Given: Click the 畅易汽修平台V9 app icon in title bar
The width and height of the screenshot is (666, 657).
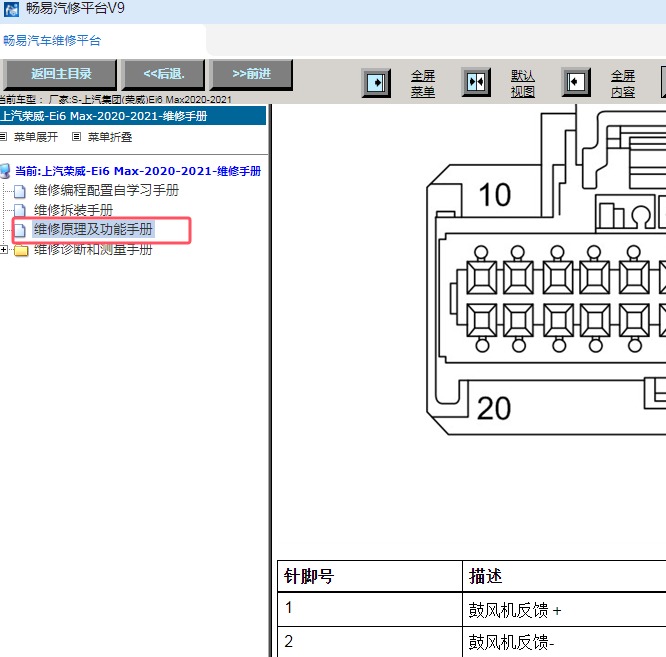Looking at the screenshot, I should (11, 9).
